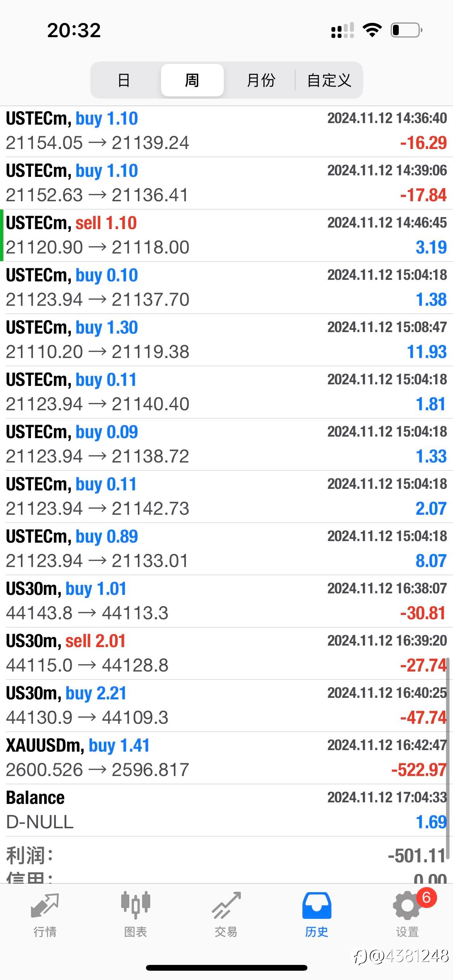Image resolution: width=453 pixels, height=980 pixels.
Task: Open the Balance D-NULL entry
Action: pyautogui.click(x=226, y=810)
